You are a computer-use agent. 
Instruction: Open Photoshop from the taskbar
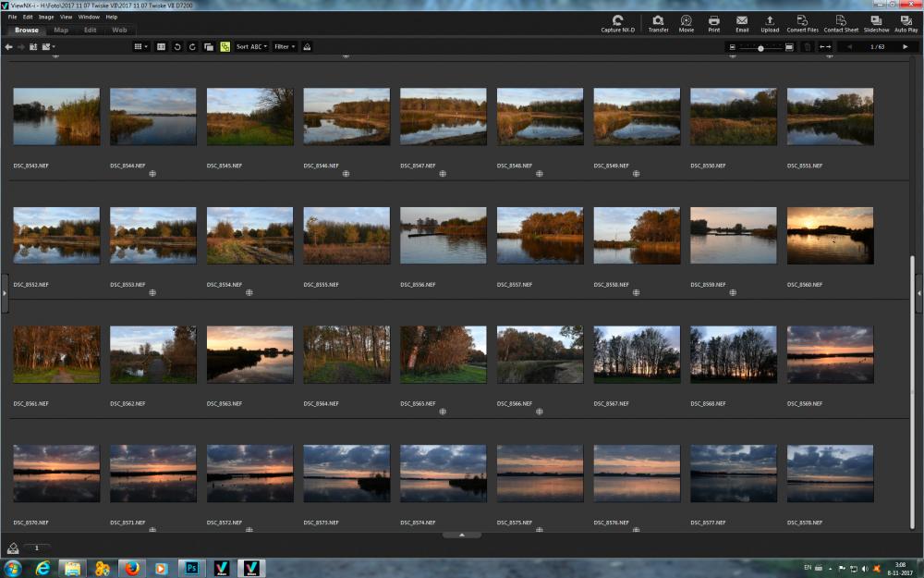point(191,568)
